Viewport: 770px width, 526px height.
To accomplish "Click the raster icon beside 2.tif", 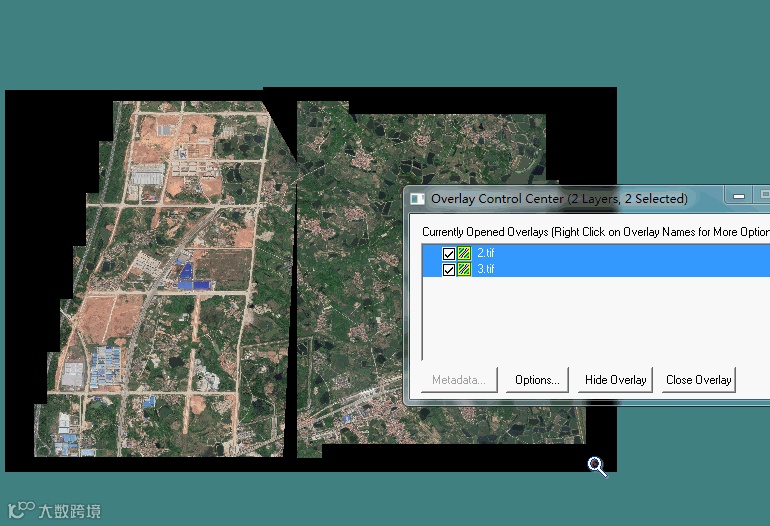I will (464, 253).
